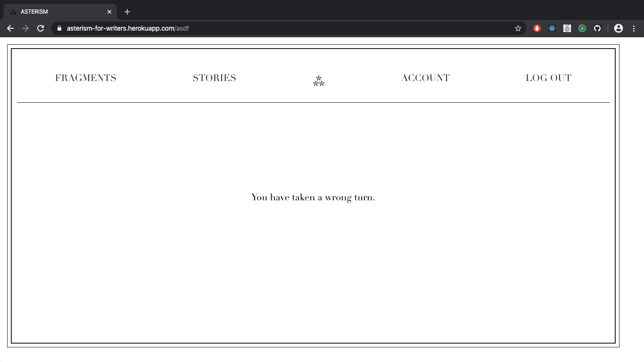
Task: Select the ASTERISM browser tab
Action: [x=60, y=12]
